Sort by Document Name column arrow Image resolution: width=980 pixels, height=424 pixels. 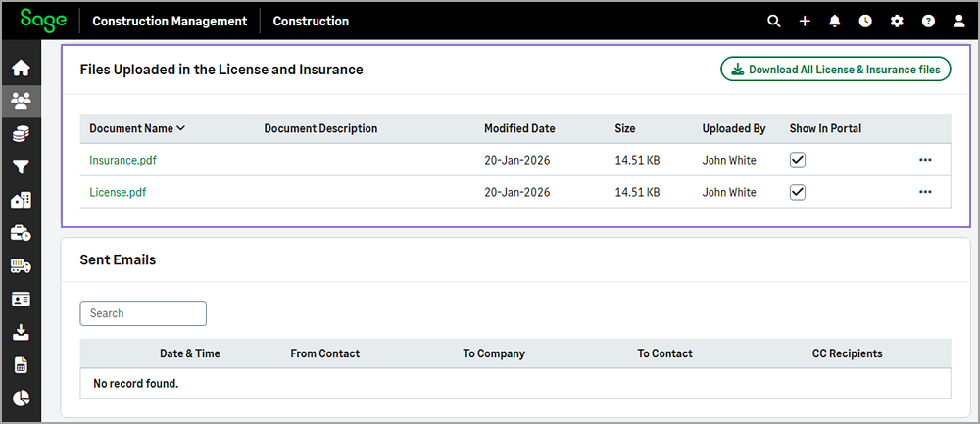180,128
